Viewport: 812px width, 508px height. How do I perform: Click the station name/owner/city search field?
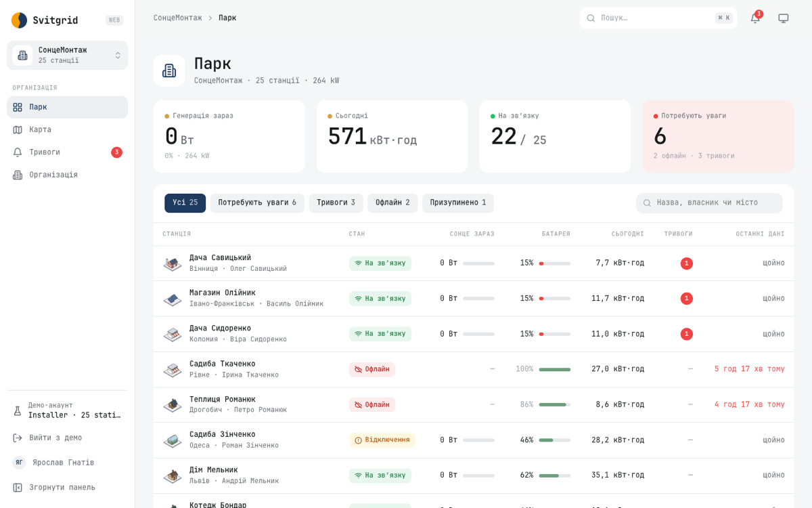point(709,203)
